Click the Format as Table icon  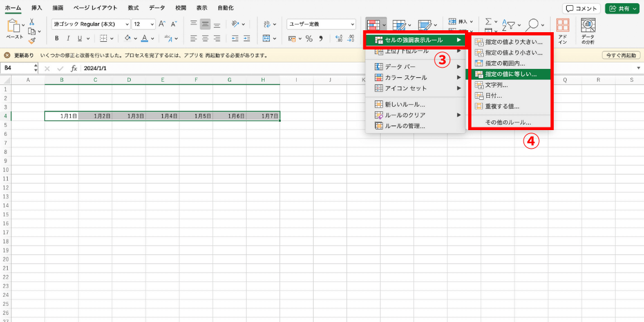pyautogui.click(x=398, y=26)
